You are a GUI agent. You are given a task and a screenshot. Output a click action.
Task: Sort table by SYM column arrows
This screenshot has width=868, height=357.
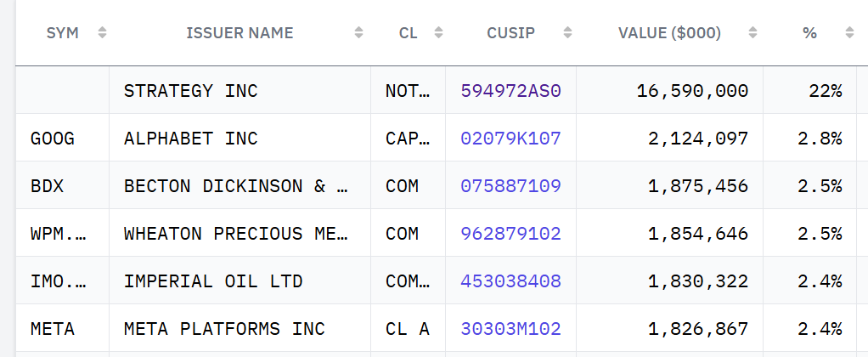(x=102, y=32)
